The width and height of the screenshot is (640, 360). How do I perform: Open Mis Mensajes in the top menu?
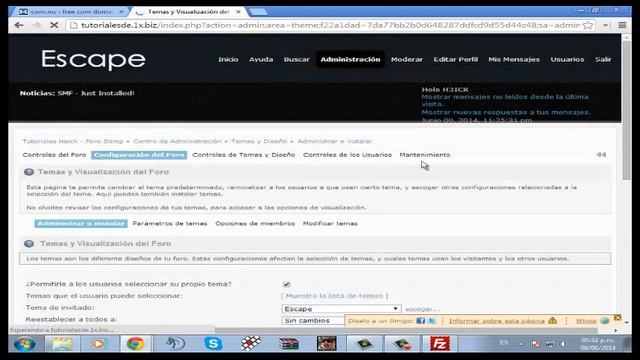[514, 60]
